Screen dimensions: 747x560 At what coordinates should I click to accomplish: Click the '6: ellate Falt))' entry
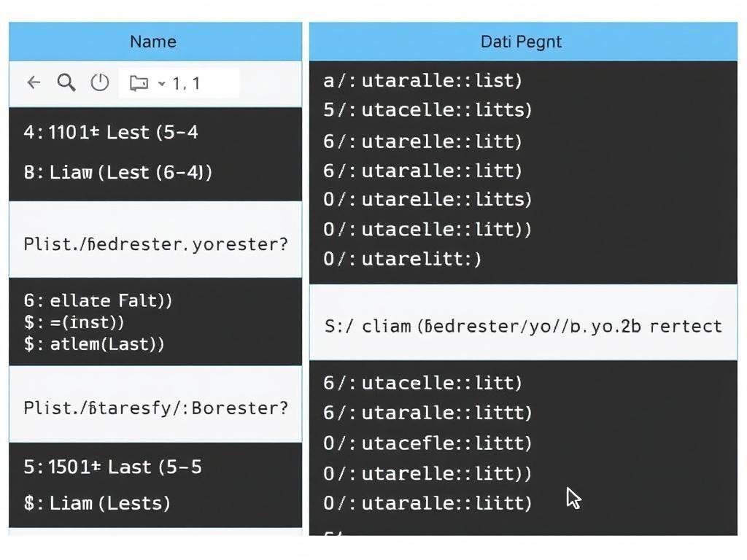coord(98,300)
